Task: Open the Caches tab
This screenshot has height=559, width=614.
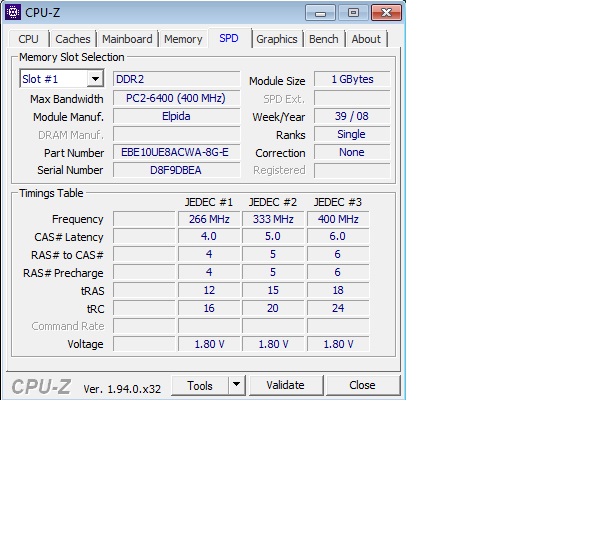Action: pyautogui.click(x=73, y=39)
